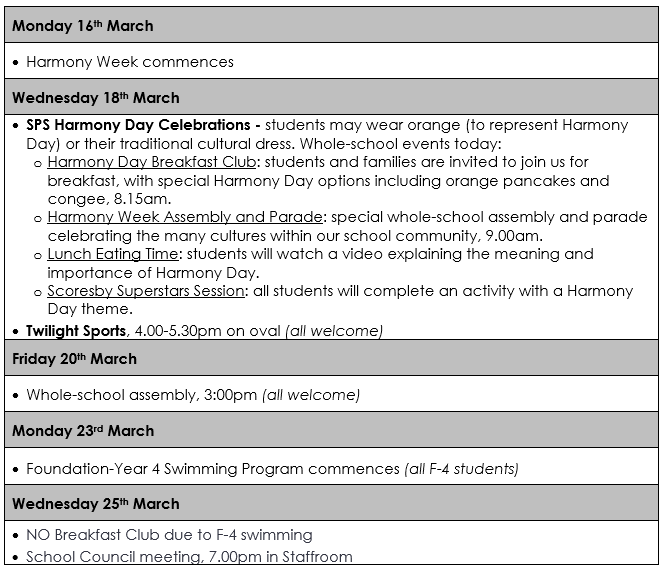This screenshot has height=570, width=662.
Task: Select Foundation-Year 4 Swimming Program commences entry
Action: tap(213, 468)
